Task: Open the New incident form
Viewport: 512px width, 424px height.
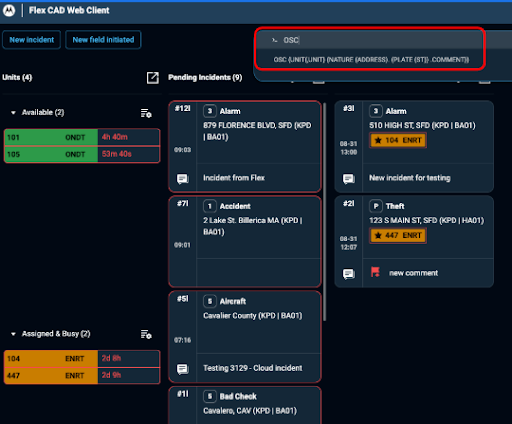Action: 31,40
